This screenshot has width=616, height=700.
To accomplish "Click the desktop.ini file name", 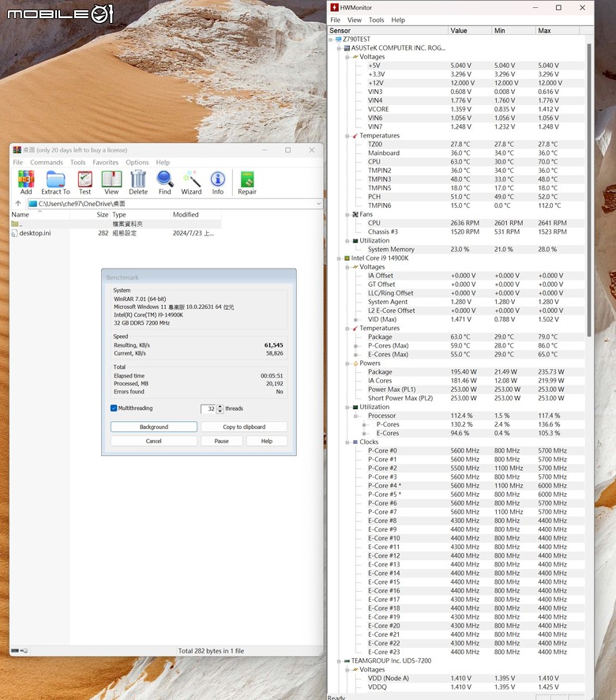I will tap(35, 233).
